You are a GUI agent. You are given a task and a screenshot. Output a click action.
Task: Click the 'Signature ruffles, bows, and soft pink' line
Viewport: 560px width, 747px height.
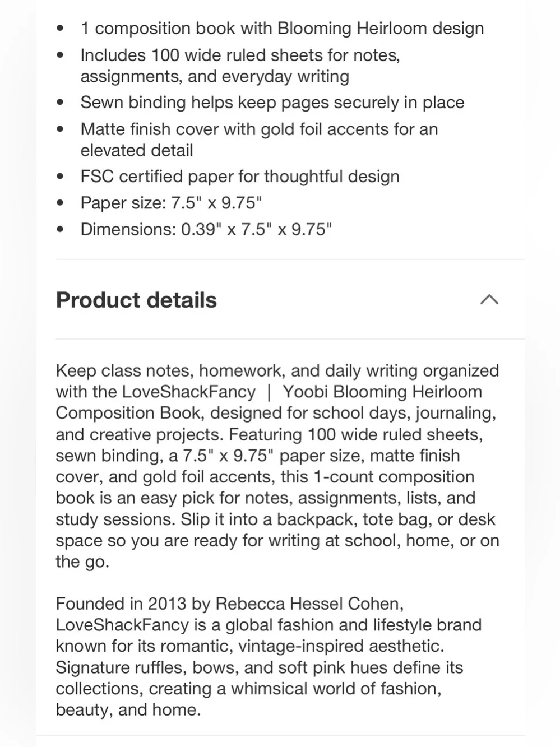click(x=260, y=667)
